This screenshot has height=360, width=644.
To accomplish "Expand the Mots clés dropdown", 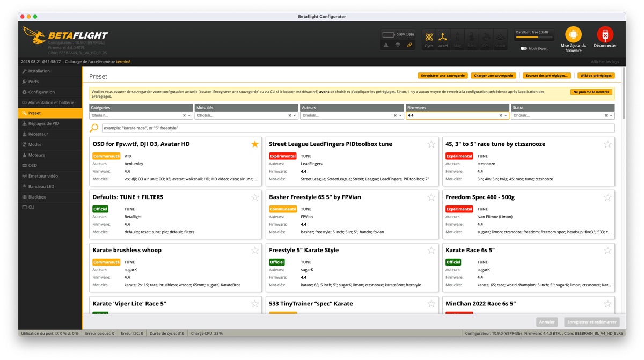I will (295, 116).
